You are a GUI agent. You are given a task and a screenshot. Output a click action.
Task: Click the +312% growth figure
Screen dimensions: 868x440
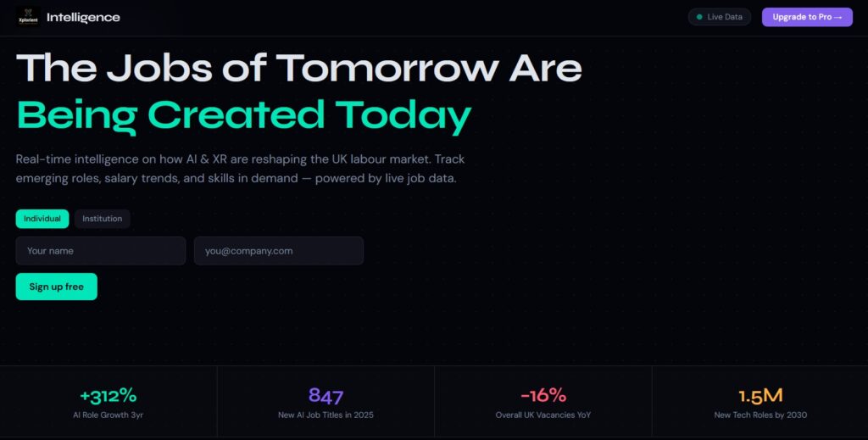click(x=108, y=395)
